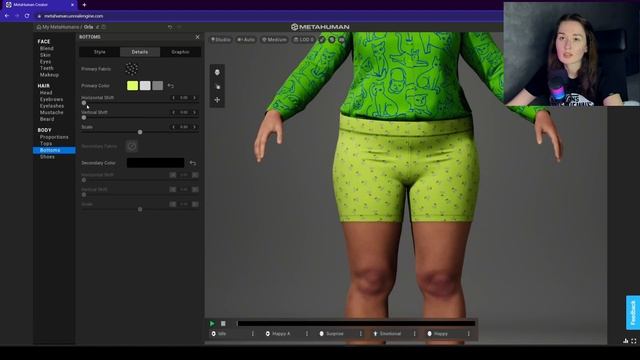This screenshot has width=640, height=360.
Task: Click the Primary Fabric dotted pattern icon
Action: point(132,69)
